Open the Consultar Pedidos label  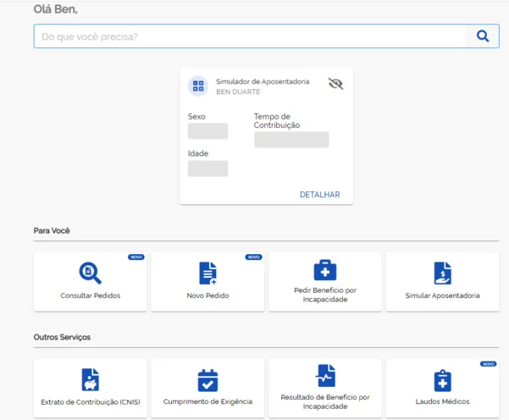(91, 296)
